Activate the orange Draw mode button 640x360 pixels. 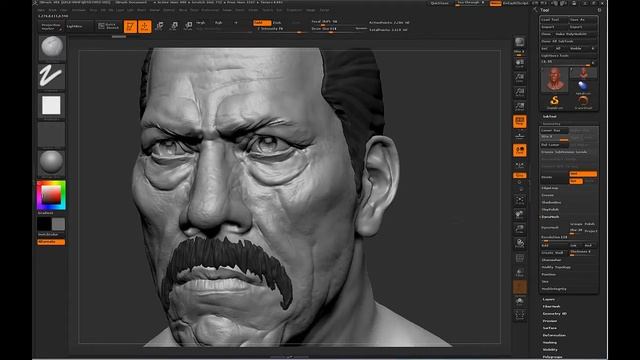point(144,26)
